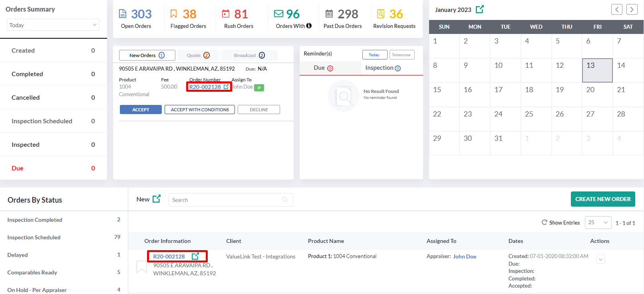The image size is (644, 294).
Task: Click the popout icon beside R20-002128 in table
Action: pyautogui.click(x=195, y=256)
